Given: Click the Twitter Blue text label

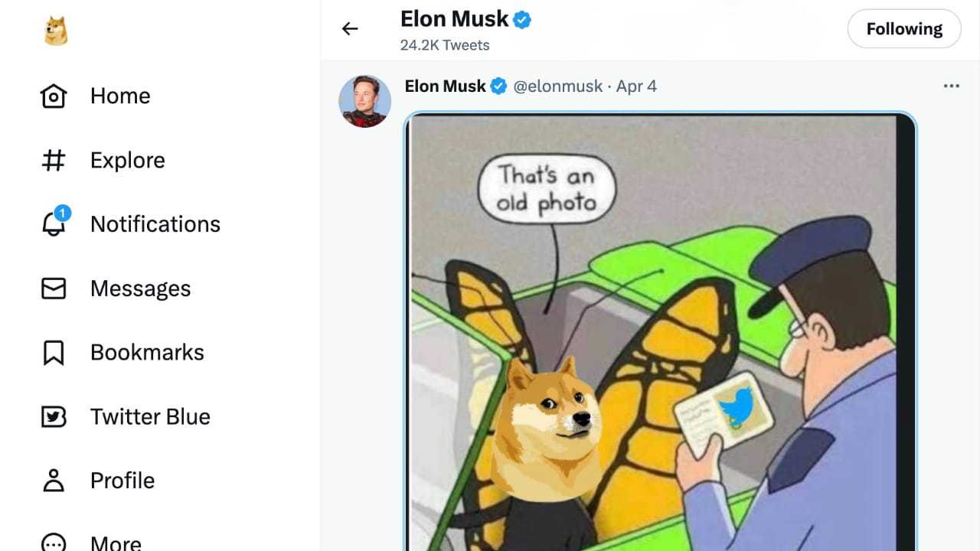Looking at the screenshot, I should point(150,416).
